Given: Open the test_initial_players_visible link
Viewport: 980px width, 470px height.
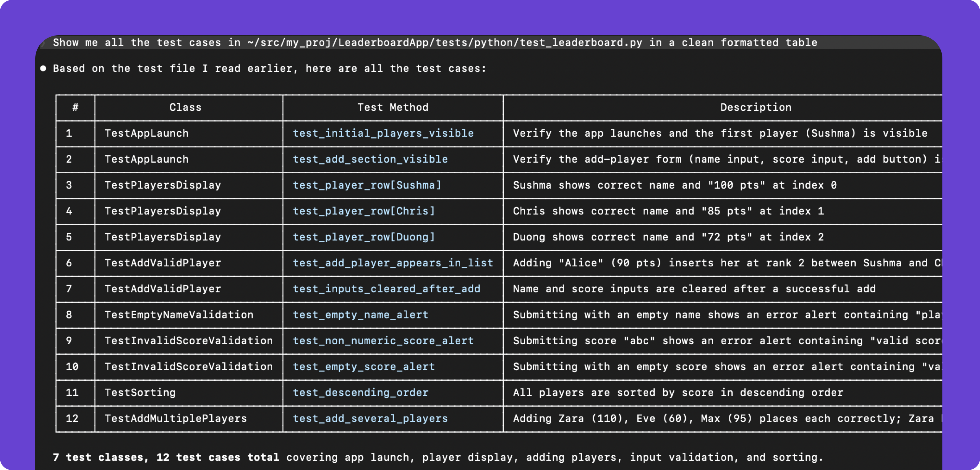Looking at the screenshot, I should pyautogui.click(x=383, y=133).
